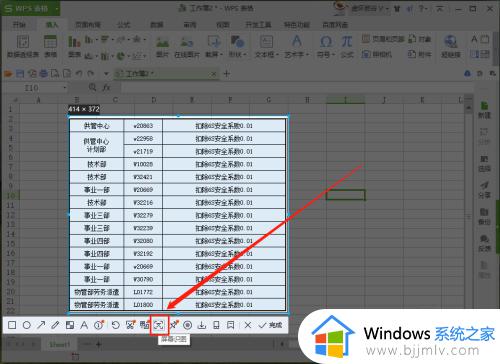
Task: Select the arrow annotation tool
Action: click(x=41, y=325)
